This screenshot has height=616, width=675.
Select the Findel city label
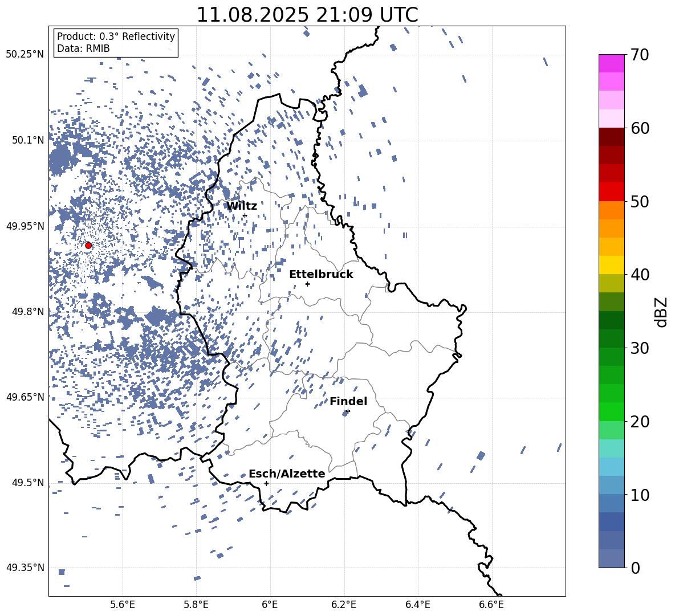point(348,401)
